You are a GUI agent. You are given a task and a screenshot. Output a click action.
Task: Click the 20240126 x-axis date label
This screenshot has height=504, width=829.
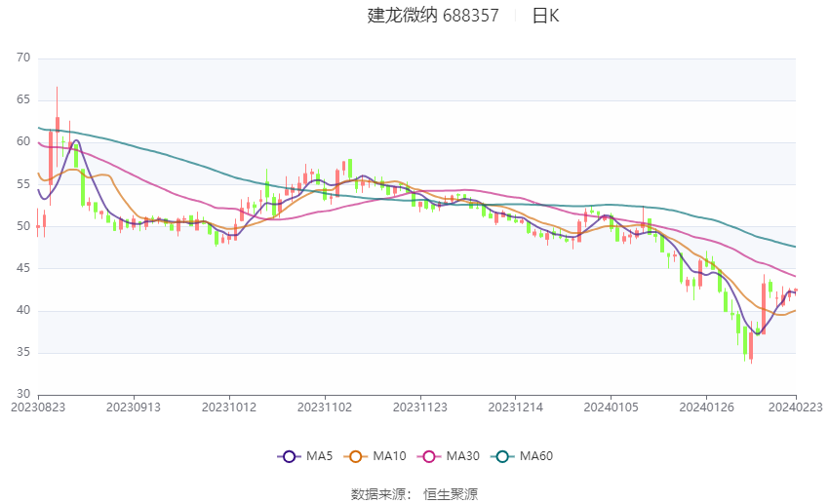pyautogui.click(x=707, y=407)
